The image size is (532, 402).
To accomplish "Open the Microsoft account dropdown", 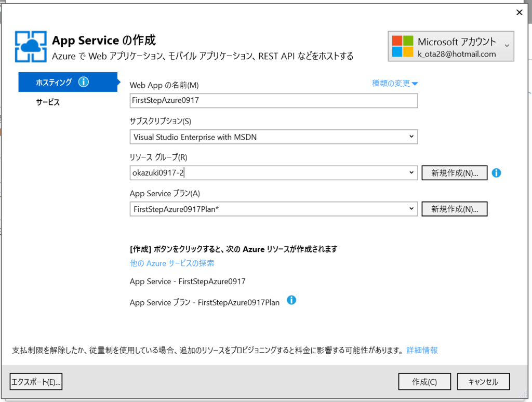I will [451, 46].
